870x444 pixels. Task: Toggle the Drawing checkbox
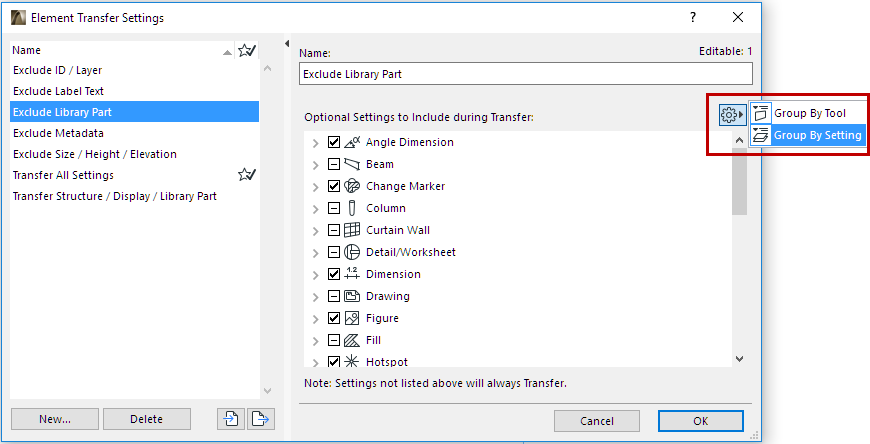[x=333, y=296]
